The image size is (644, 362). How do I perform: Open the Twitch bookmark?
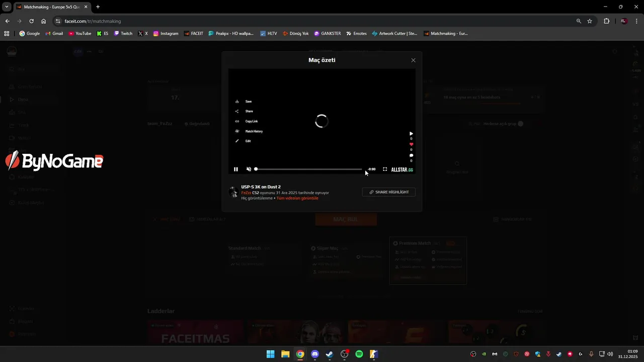coord(123,34)
